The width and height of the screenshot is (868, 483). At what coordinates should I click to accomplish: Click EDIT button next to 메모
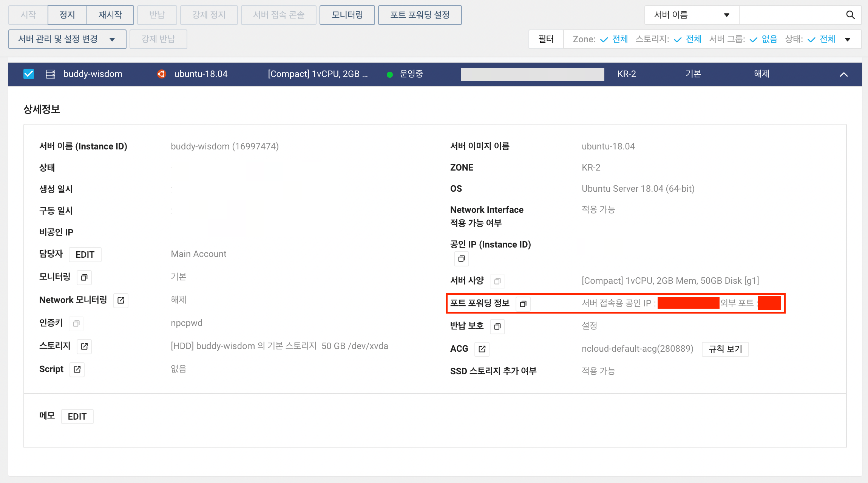pos(77,417)
